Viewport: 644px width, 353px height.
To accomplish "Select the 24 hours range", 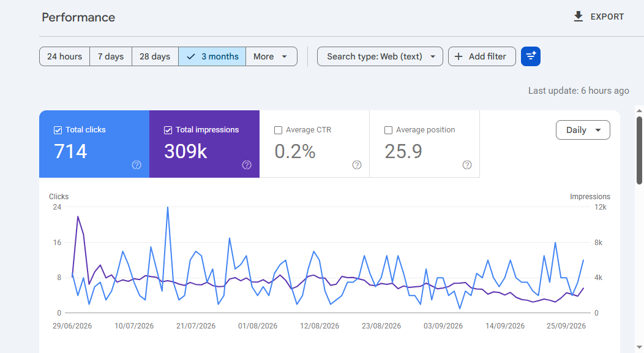I will (64, 57).
